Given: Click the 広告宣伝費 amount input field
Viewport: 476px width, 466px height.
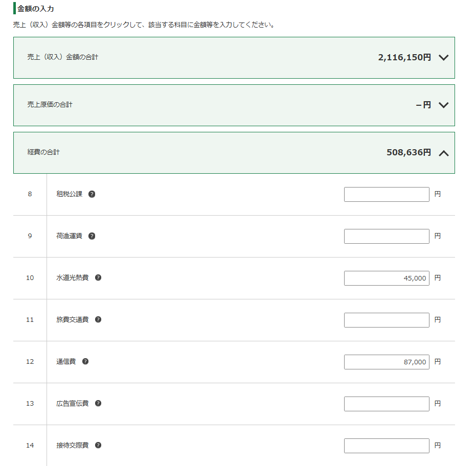Looking at the screenshot, I should point(387,404).
